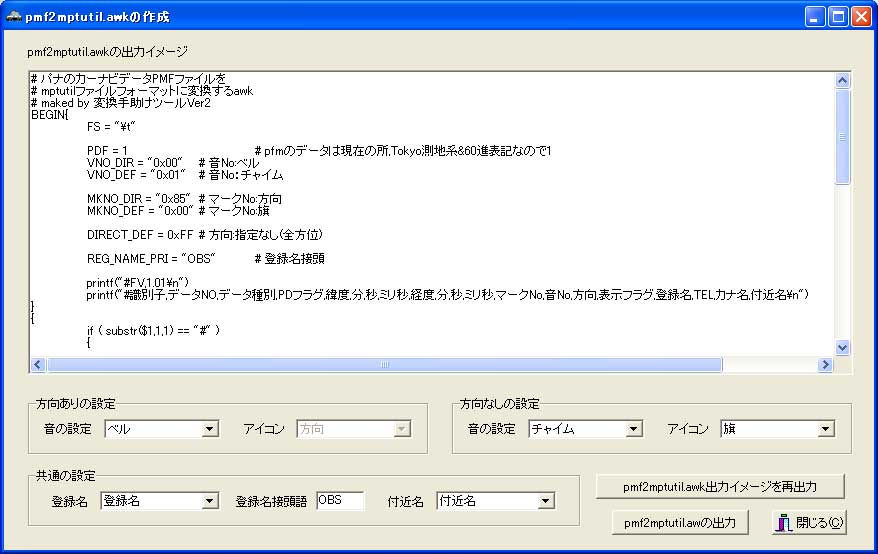Open the 付近名 dropdown
The width and height of the screenshot is (878, 554).
tap(545, 501)
